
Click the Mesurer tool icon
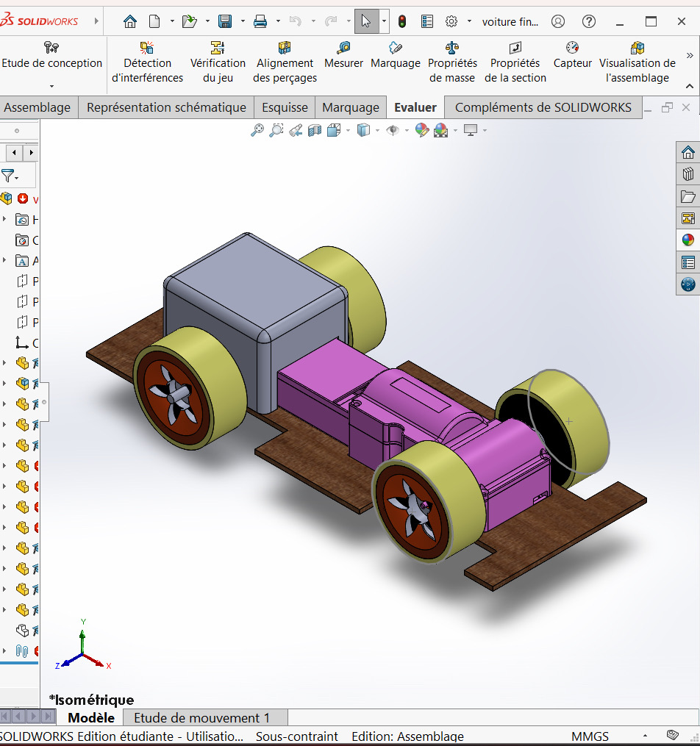coord(343,49)
